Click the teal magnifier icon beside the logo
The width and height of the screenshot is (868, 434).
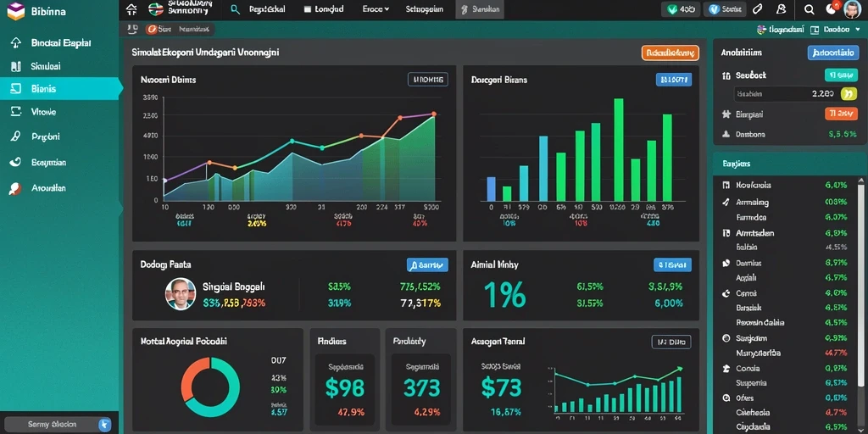pos(235,9)
